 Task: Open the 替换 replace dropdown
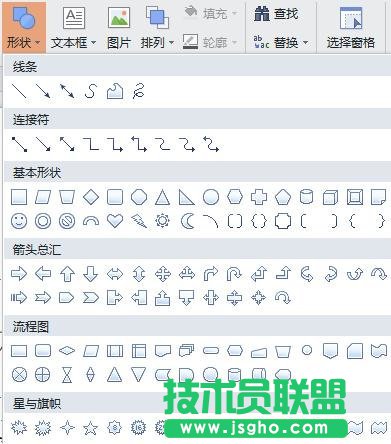click(x=281, y=42)
